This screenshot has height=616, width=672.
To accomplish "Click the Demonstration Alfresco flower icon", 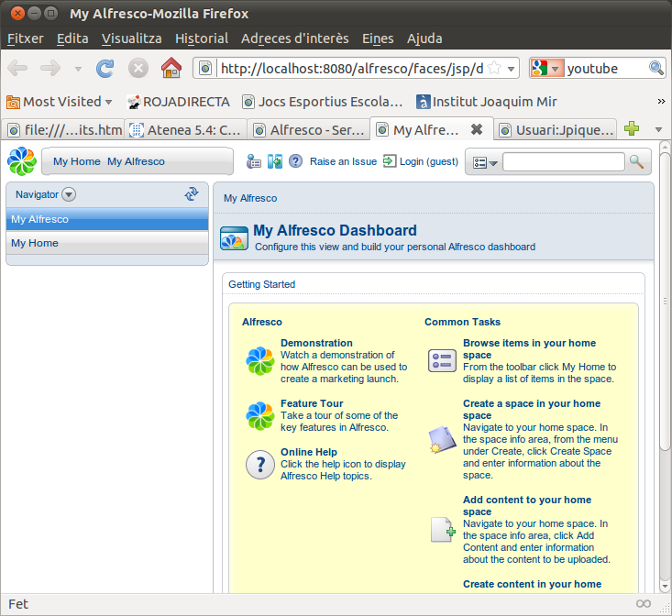I will coord(260,361).
